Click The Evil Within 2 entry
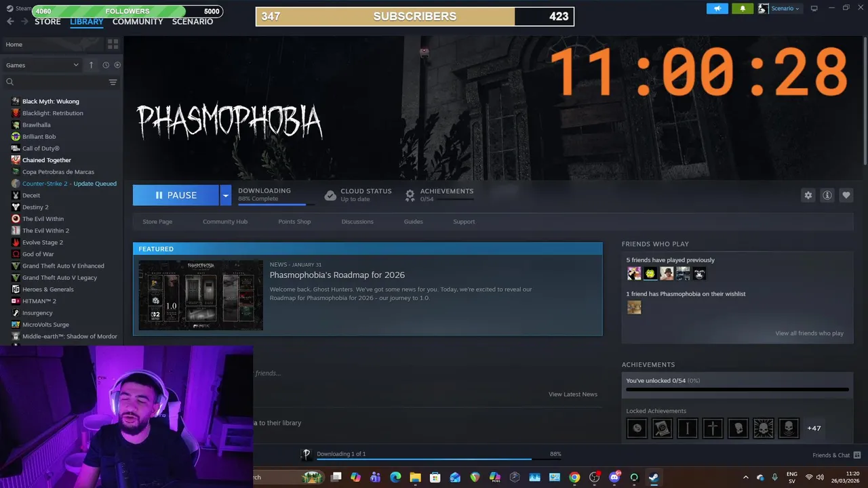868x488 pixels. click(45, 230)
